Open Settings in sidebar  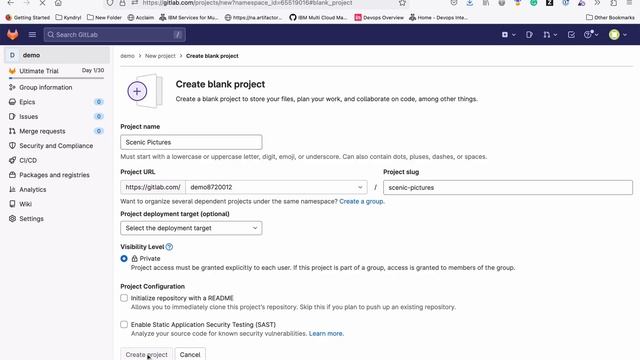(31, 219)
